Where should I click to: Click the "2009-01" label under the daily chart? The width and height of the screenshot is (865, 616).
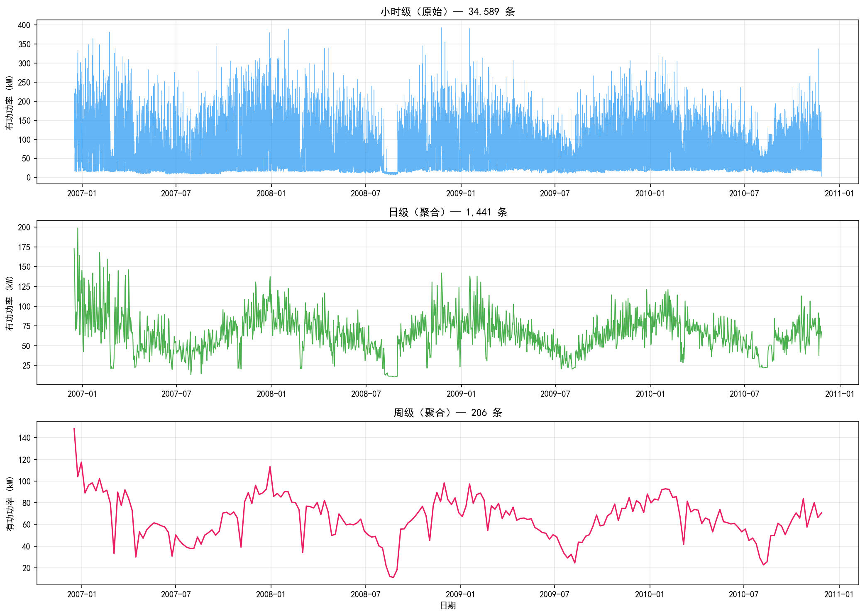tap(461, 394)
